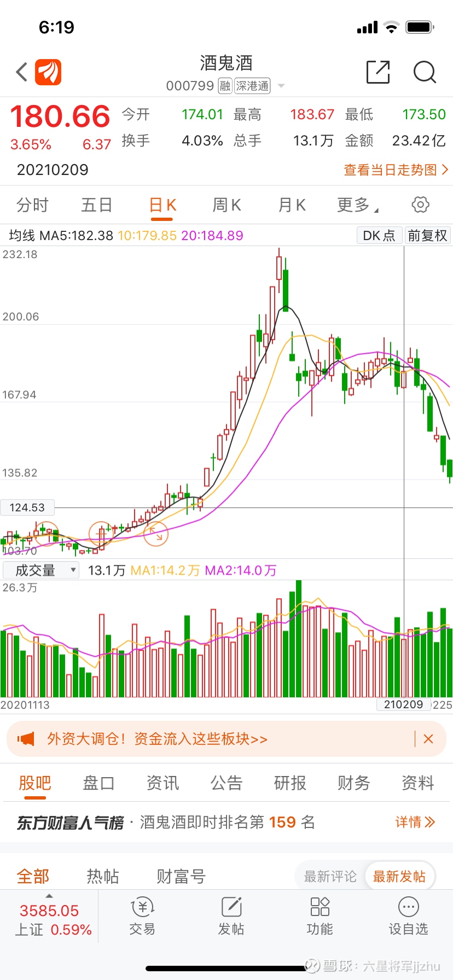Select the 月K chart tab
This screenshot has height=980, width=453.
click(x=292, y=205)
